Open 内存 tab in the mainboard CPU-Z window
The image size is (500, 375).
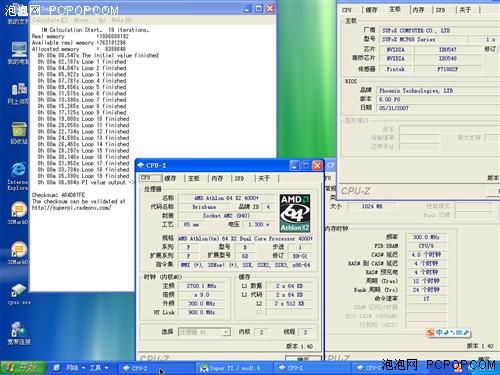point(418,10)
